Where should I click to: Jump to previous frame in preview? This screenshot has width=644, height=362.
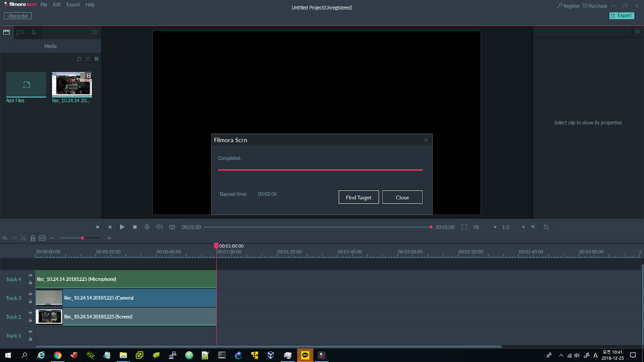pyautogui.click(x=97, y=227)
